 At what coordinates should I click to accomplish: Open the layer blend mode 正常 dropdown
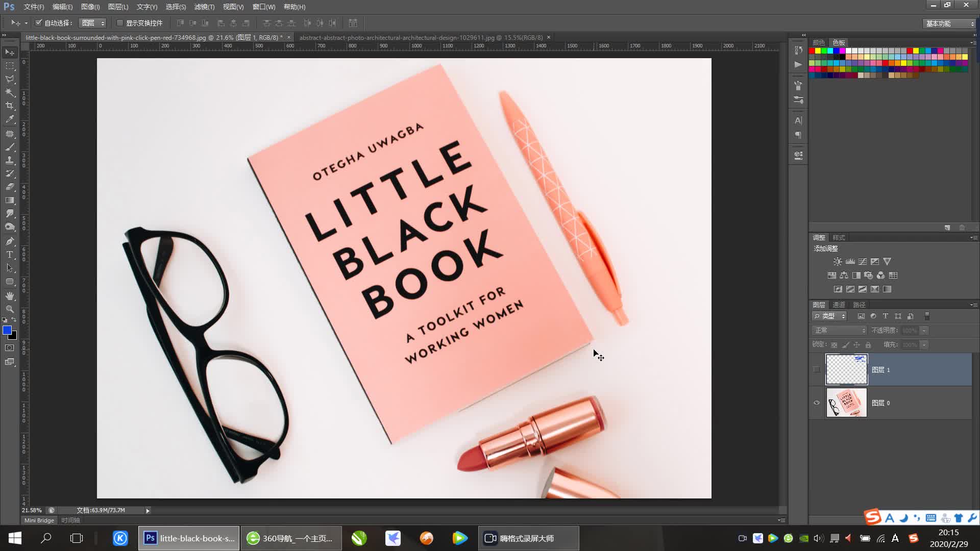coord(840,331)
